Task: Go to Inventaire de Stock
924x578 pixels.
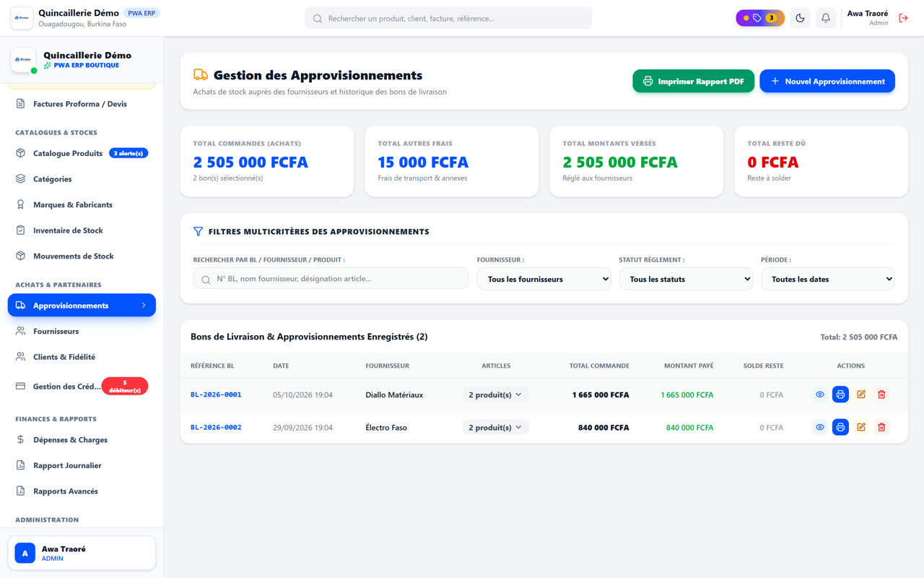Action: [x=82, y=230]
